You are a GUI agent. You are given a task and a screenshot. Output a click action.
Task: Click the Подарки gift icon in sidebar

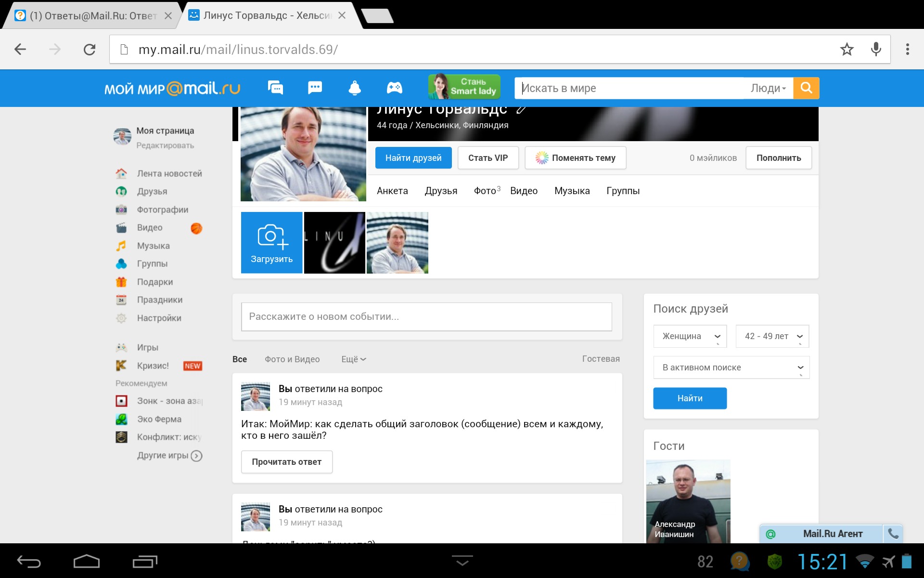point(121,282)
